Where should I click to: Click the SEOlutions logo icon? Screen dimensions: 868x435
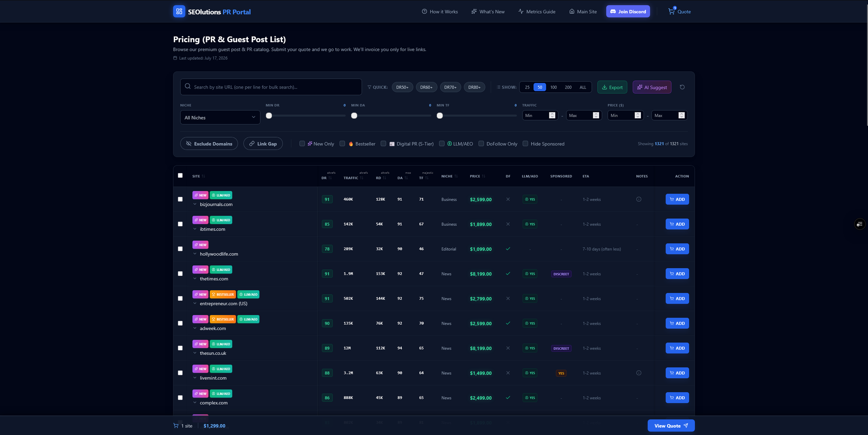coord(179,11)
